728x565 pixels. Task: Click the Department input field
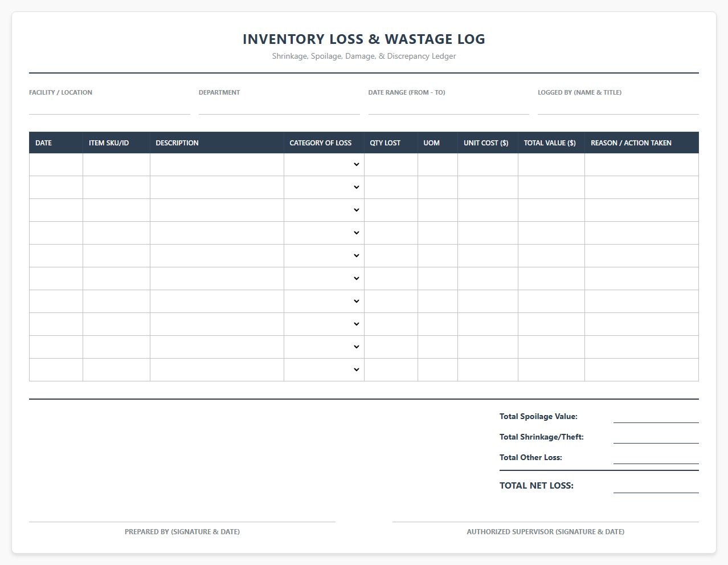[279, 106]
